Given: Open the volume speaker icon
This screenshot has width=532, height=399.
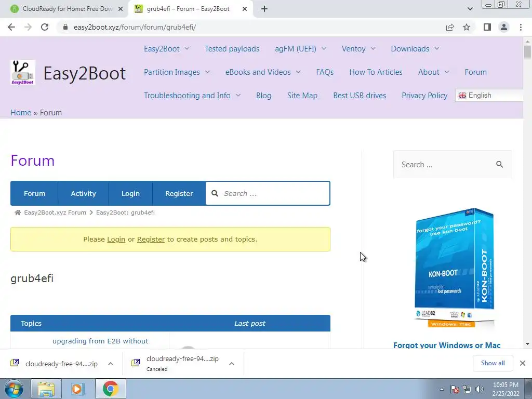Looking at the screenshot, I should click(x=480, y=389).
